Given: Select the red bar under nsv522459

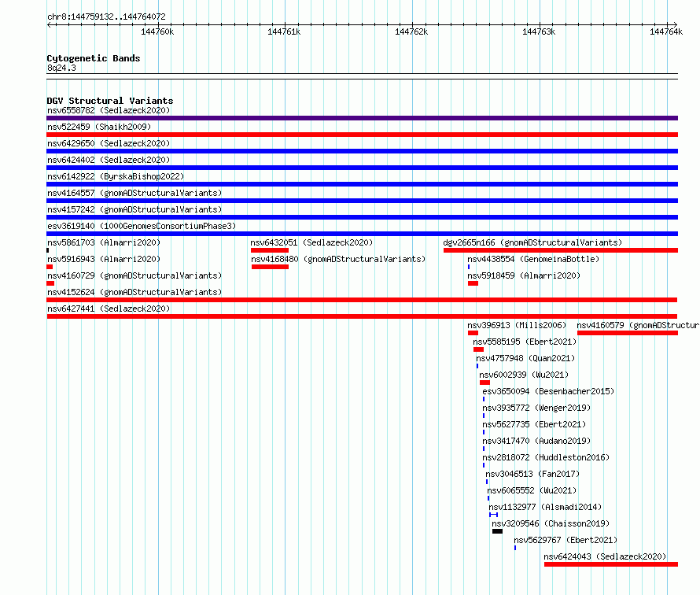Looking at the screenshot, I should pyautogui.click(x=362, y=135).
